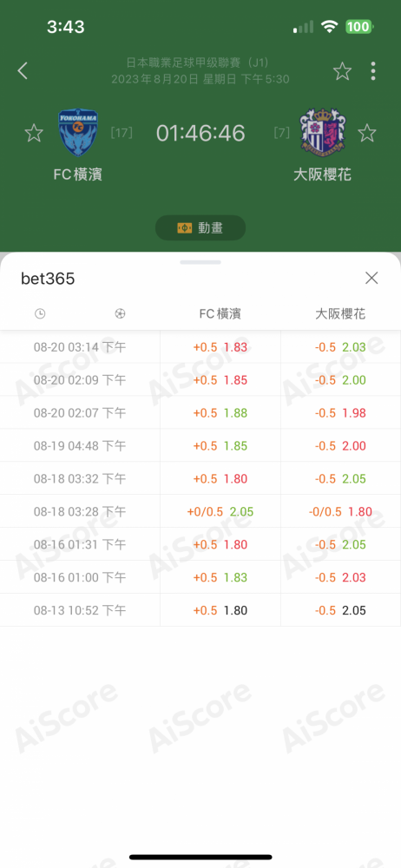Open the 動畫 animation button
This screenshot has height=868, width=401.
pyautogui.click(x=200, y=227)
